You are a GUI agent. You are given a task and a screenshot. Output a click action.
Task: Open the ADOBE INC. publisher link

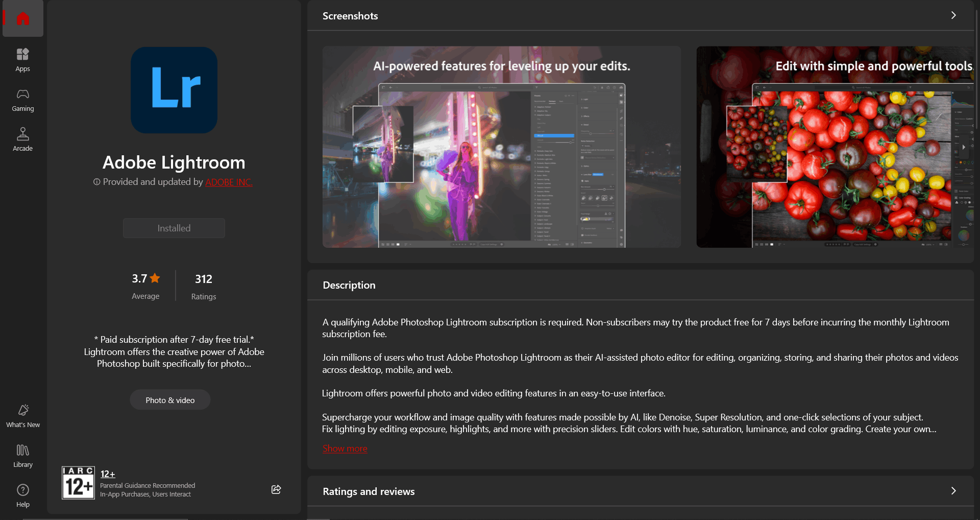pos(229,182)
